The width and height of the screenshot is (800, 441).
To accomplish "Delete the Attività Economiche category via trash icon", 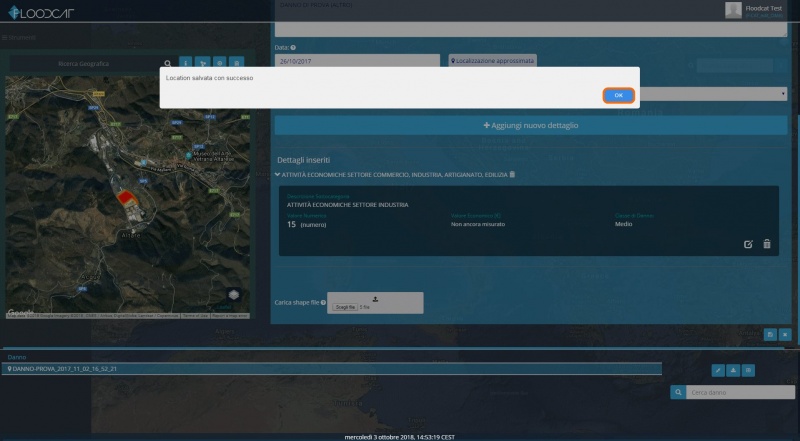I will click(x=513, y=175).
